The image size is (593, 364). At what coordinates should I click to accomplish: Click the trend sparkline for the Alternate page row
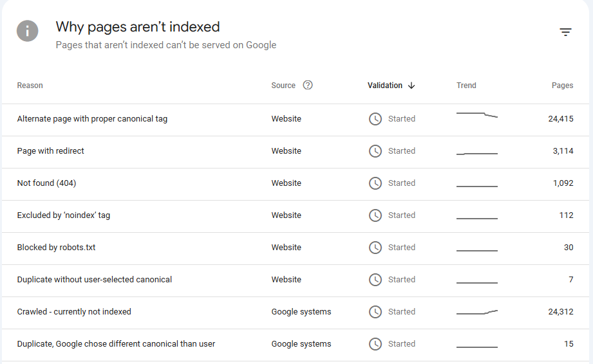pos(477,115)
